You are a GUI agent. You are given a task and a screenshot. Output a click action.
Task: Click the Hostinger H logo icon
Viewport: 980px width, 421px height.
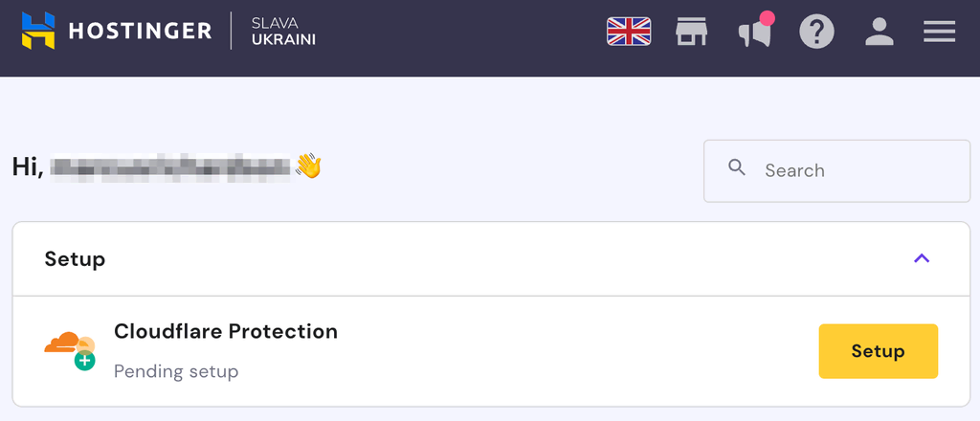(x=38, y=32)
